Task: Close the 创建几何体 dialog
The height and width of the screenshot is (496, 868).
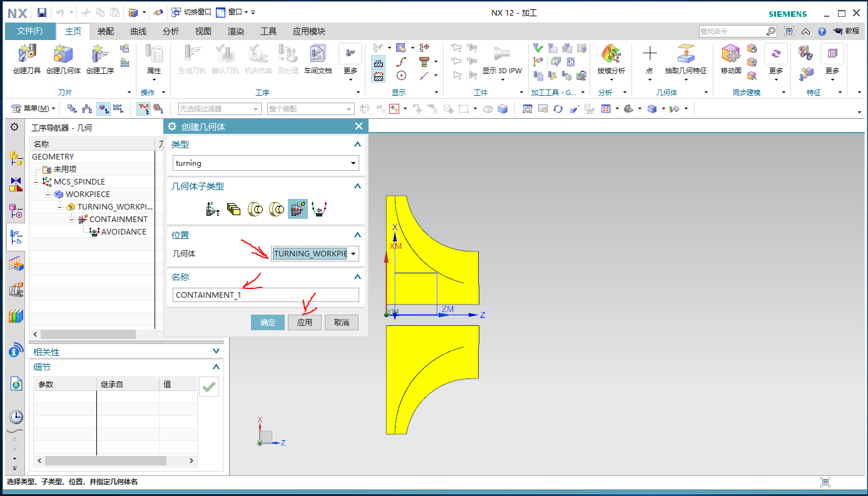Action: (359, 126)
